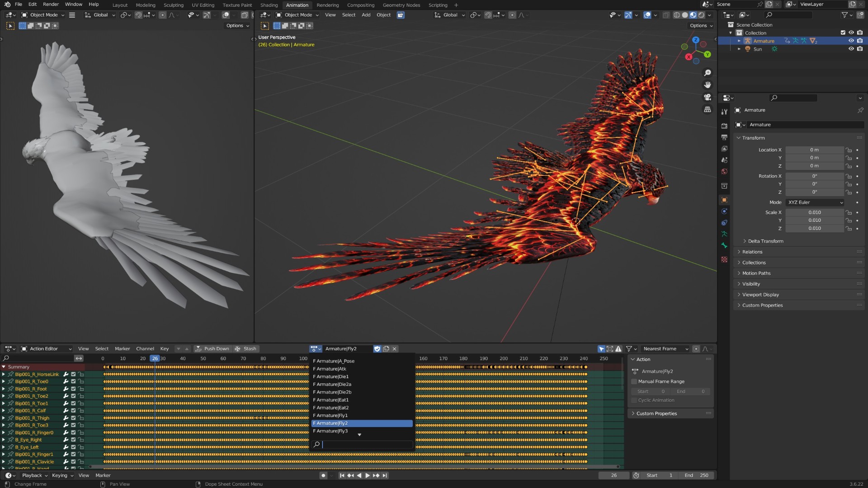Click the pan hand icon in viewport

point(708,85)
